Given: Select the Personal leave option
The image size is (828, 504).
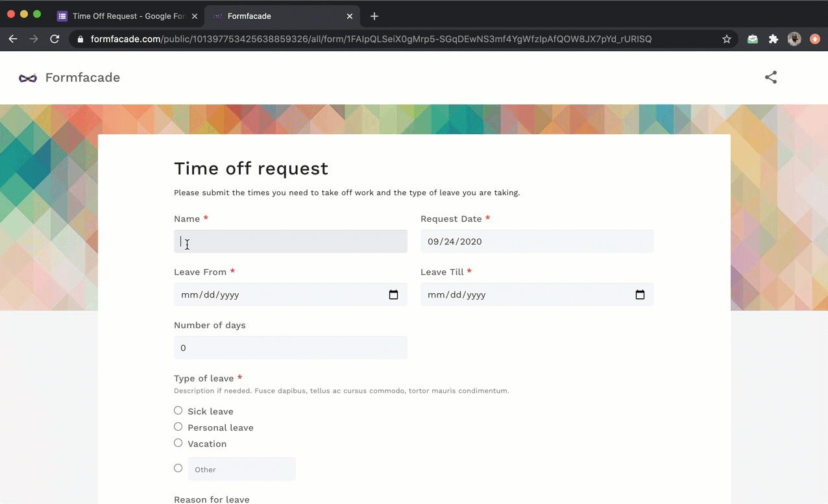Looking at the screenshot, I should tap(178, 427).
